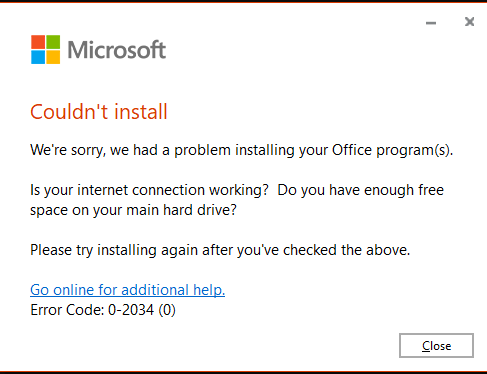Click the yellow square of Microsoft logo
The width and height of the screenshot is (487, 374).
pos(53,57)
